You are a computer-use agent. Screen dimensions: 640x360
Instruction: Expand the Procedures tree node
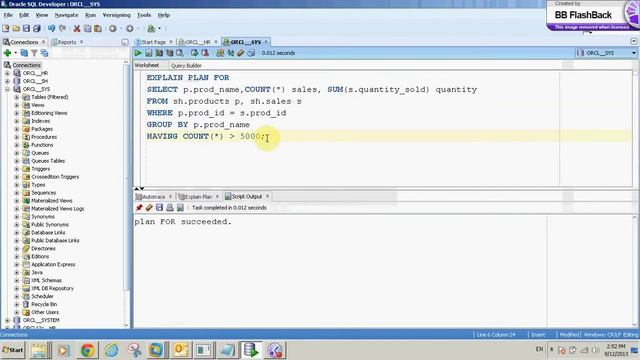pos(16,137)
